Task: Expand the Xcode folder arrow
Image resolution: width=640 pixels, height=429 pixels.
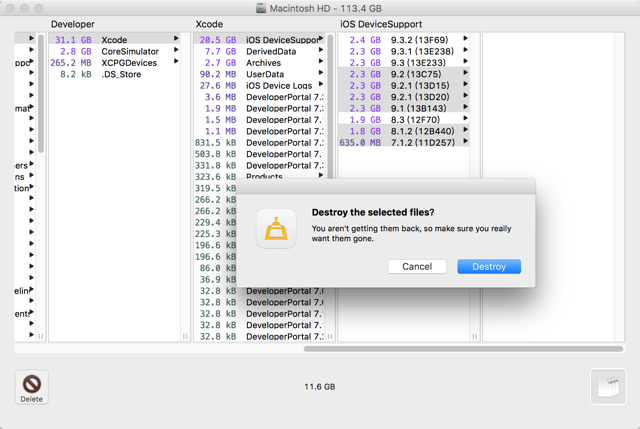Action: click(x=176, y=38)
